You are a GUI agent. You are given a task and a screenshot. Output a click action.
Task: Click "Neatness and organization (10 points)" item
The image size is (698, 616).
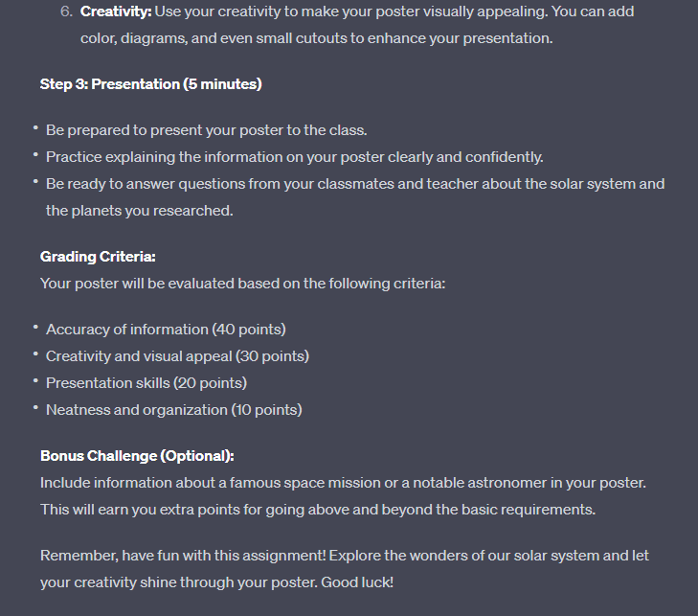[x=173, y=410]
